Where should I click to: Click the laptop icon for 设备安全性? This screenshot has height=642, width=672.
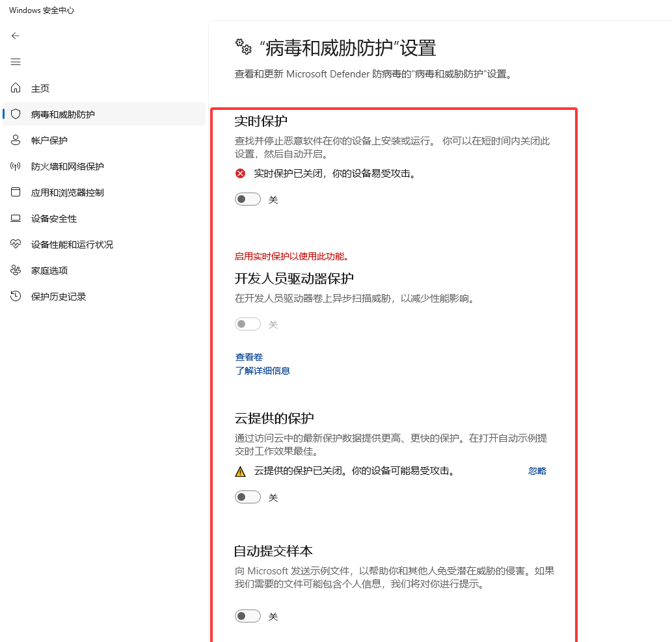pyautogui.click(x=16, y=218)
